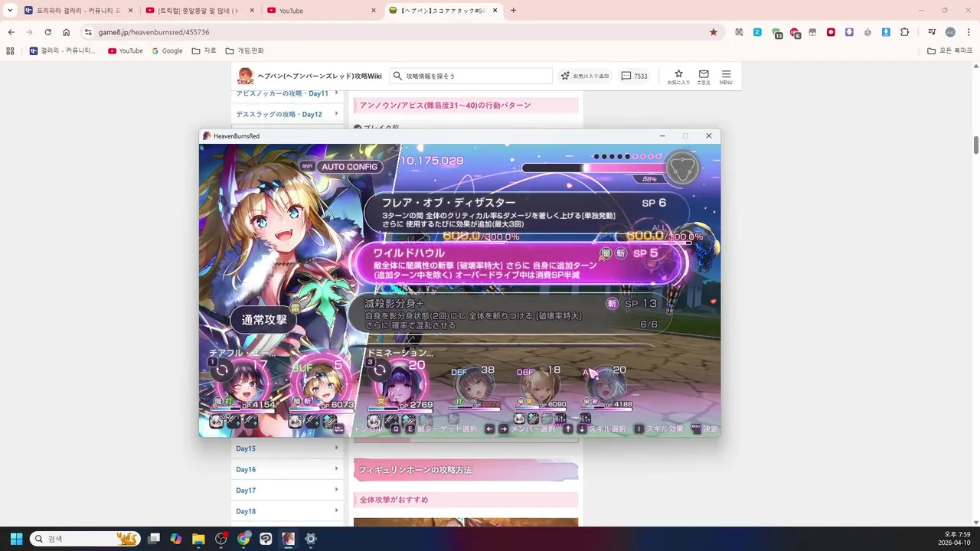Expand Day17 in the sidebar
This screenshot has height=551, width=980.
[x=288, y=490]
